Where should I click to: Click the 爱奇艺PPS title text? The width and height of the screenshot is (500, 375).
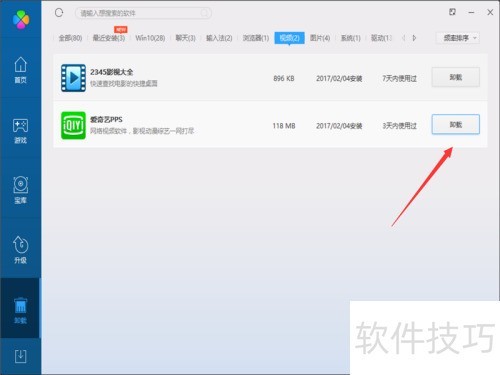[106, 119]
